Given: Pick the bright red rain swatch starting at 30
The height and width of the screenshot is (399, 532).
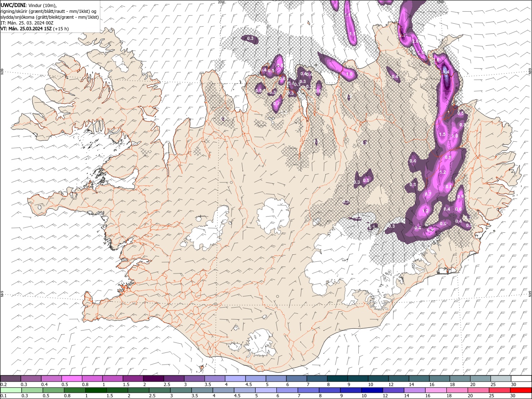Looking at the screenshot, I should pyautogui.click(x=521, y=390).
